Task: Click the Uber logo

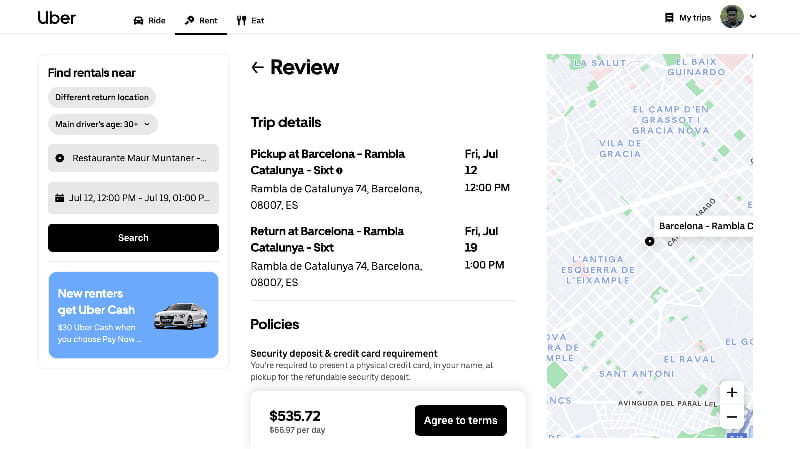Action: coord(56,18)
